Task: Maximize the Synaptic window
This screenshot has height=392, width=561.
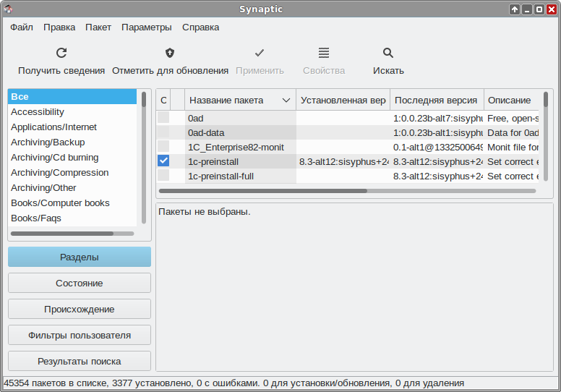Action: coord(539,9)
